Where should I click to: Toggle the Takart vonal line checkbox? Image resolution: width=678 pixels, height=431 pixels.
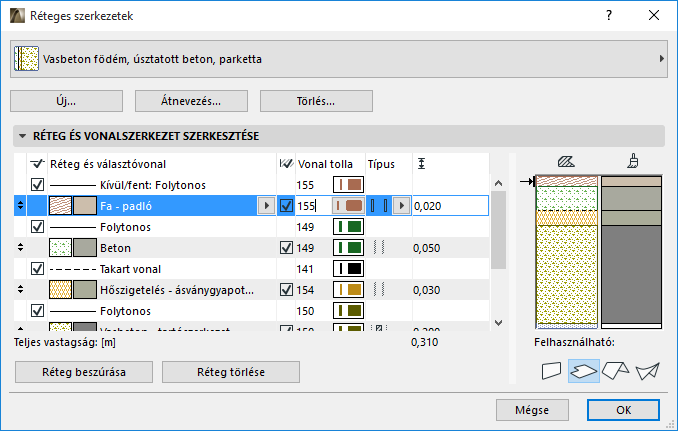tap(38, 269)
